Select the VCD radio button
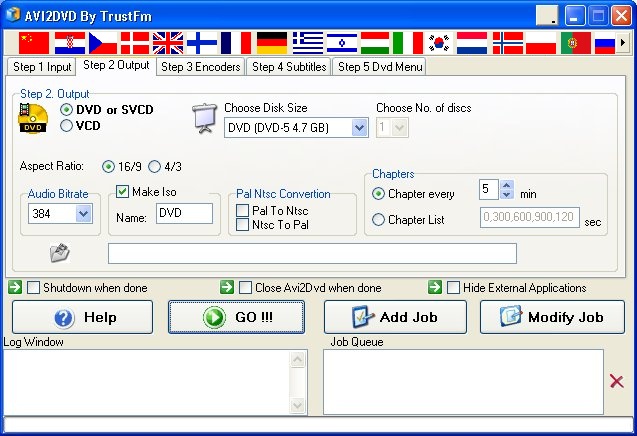Image resolution: width=637 pixels, height=436 pixels. [67, 126]
